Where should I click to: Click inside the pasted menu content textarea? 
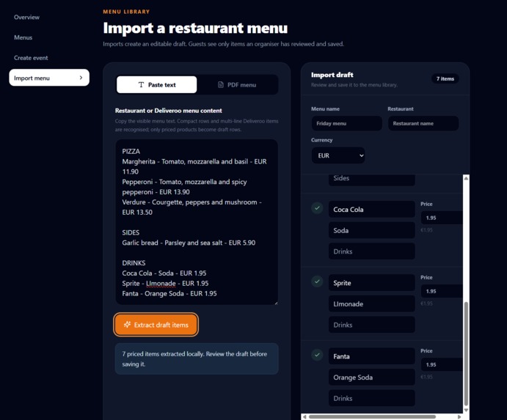pyautogui.click(x=197, y=222)
